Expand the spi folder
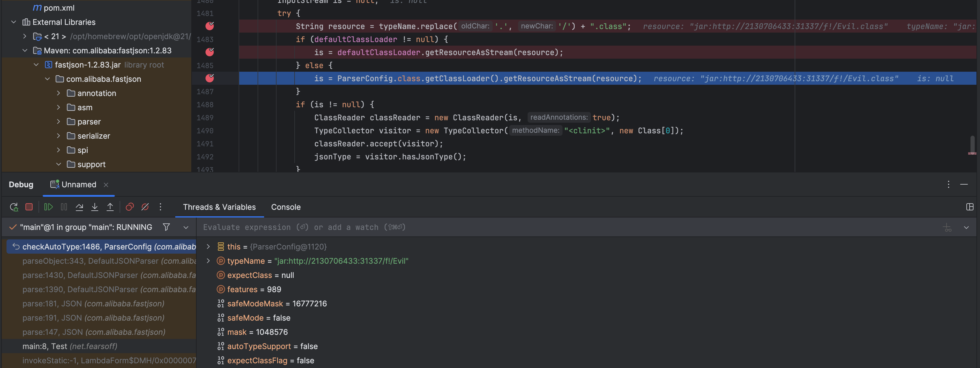The width and height of the screenshot is (980, 368). click(x=58, y=150)
